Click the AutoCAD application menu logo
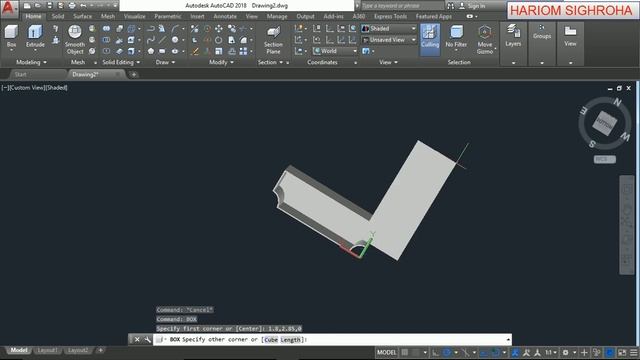The width and height of the screenshot is (640, 360). pos(9,9)
